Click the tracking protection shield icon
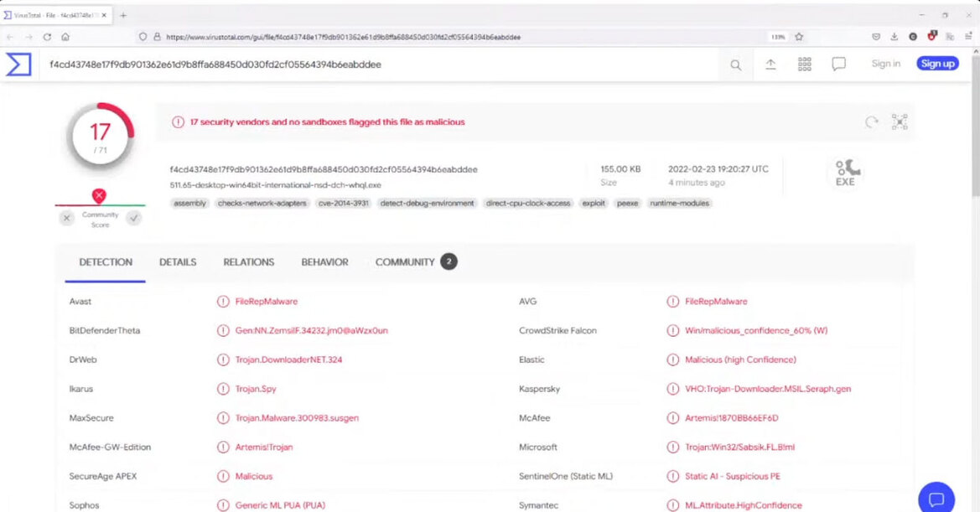980x512 pixels. (143, 37)
